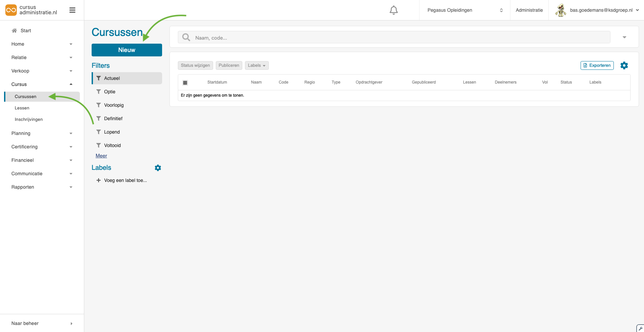
Task: Apply the Optie filter
Action: pyautogui.click(x=110, y=92)
